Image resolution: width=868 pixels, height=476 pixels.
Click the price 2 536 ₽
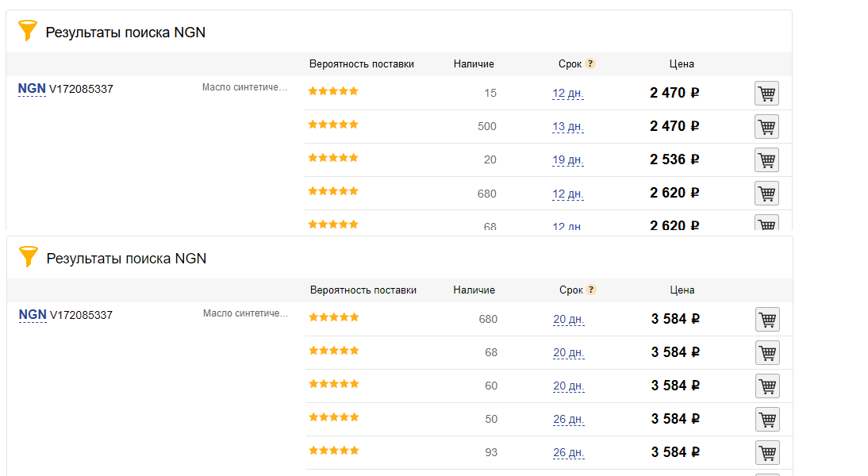(674, 159)
